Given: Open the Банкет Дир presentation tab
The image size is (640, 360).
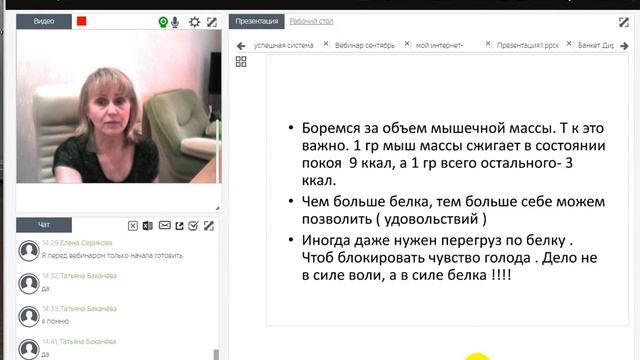Looking at the screenshot, I should coord(596,45).
